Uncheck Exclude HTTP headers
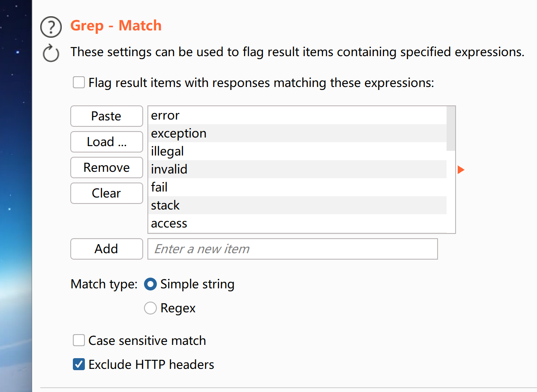This screenshot has width=537, height=392. (79, 365)
